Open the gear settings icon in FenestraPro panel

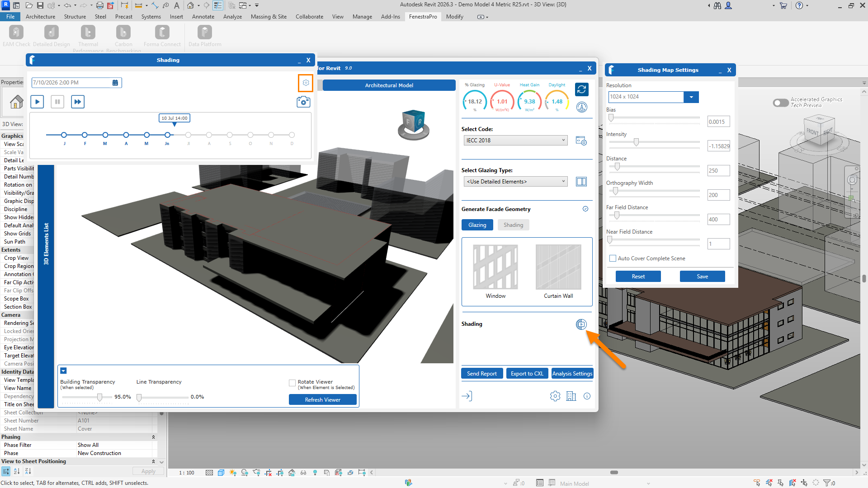pos(555,396)
